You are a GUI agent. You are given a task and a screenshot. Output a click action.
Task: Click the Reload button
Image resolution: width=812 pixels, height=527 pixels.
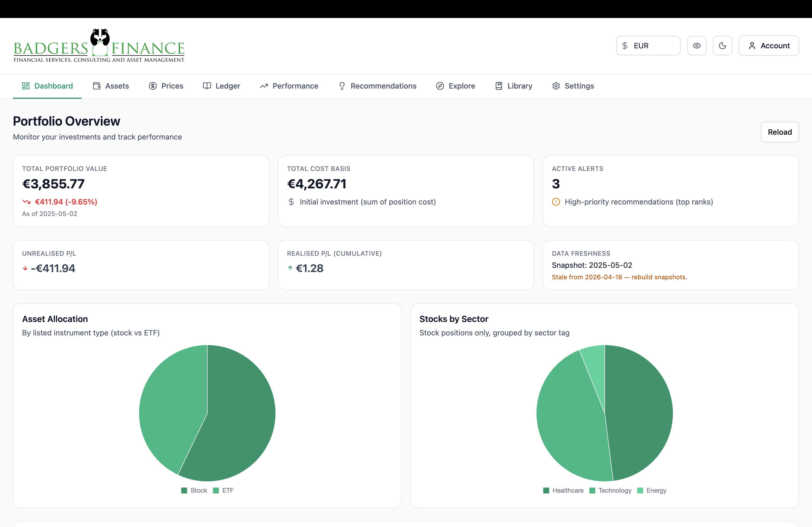(x=780, y=132)
